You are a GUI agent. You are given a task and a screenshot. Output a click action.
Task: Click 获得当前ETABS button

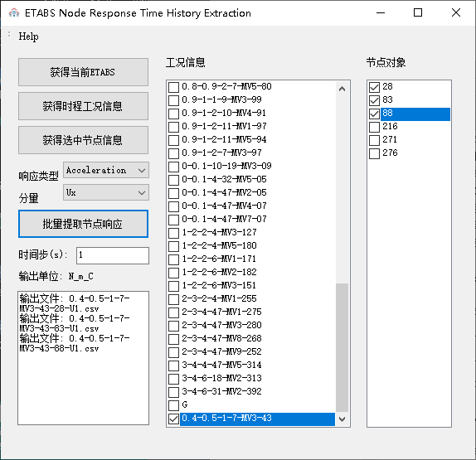(x=83, y=72)
